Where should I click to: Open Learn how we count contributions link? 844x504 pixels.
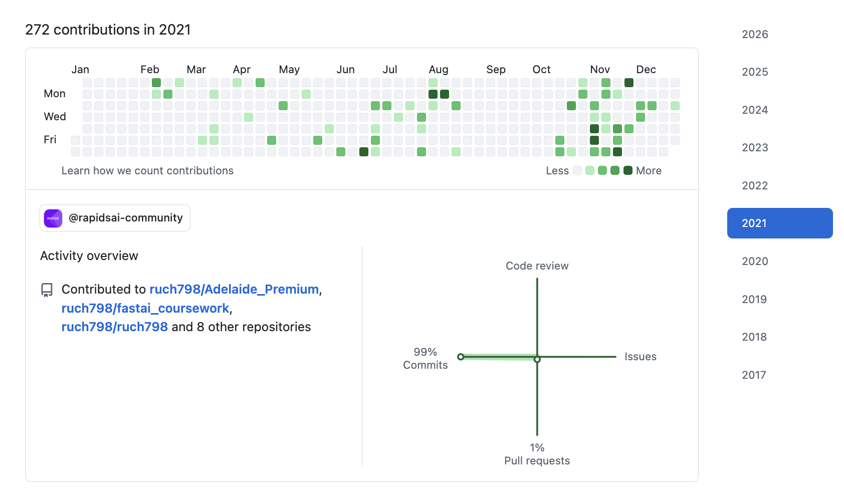[147, 171]
